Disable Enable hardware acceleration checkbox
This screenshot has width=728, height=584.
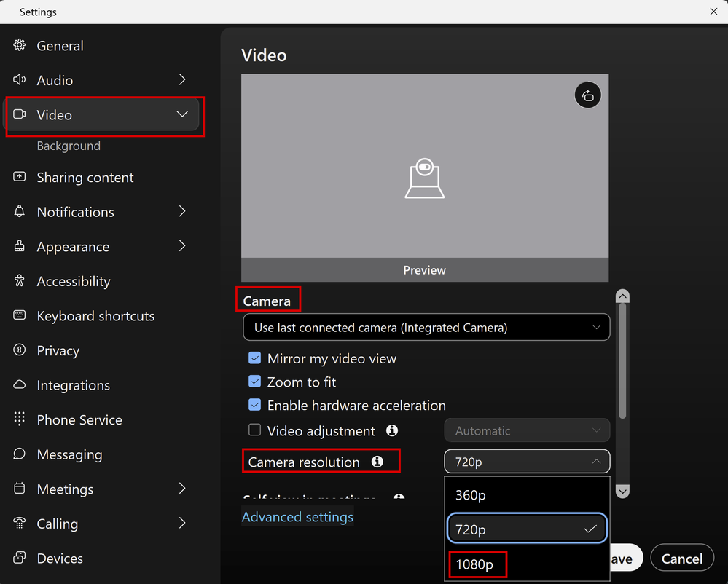click(x=254, y=404)
